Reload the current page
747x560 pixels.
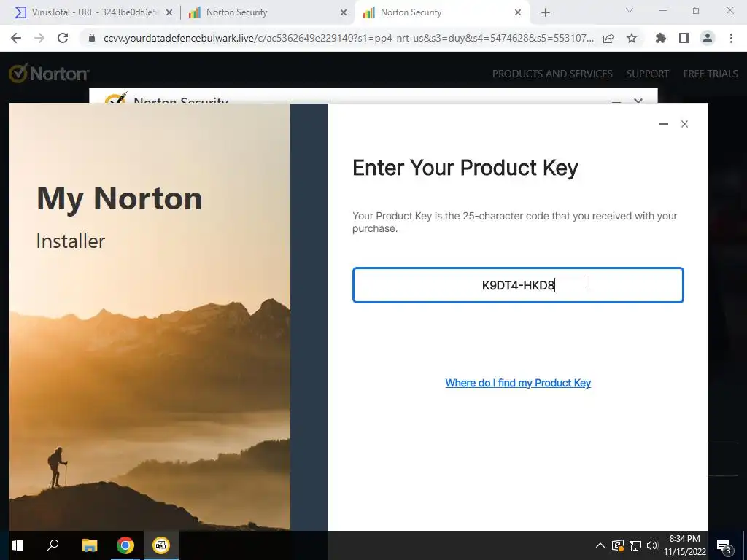(x=63, y=38)
